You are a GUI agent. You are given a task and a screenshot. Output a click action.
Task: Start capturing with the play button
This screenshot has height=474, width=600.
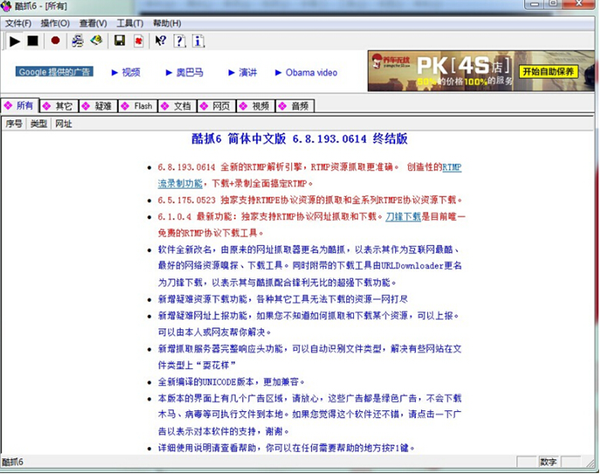tap(15, 41)
